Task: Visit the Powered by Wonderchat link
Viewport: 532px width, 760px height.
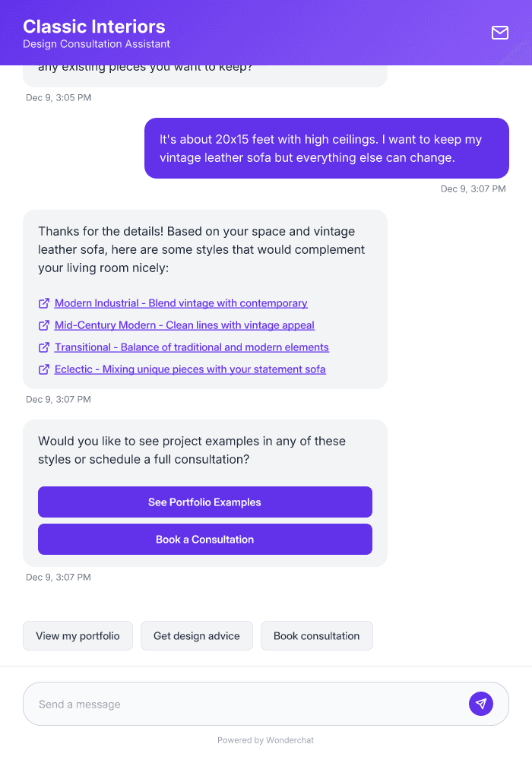Action: click(265, 739)
